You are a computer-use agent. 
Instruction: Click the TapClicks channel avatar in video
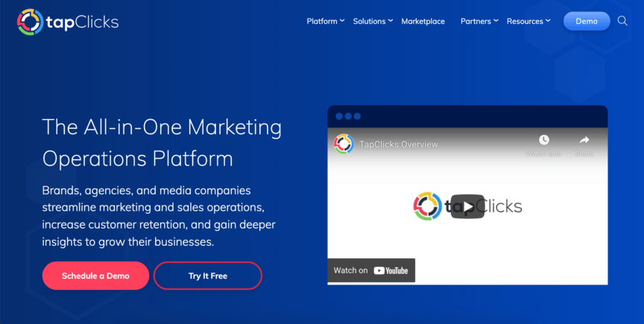pyautogui.click(x=344, y=144)
